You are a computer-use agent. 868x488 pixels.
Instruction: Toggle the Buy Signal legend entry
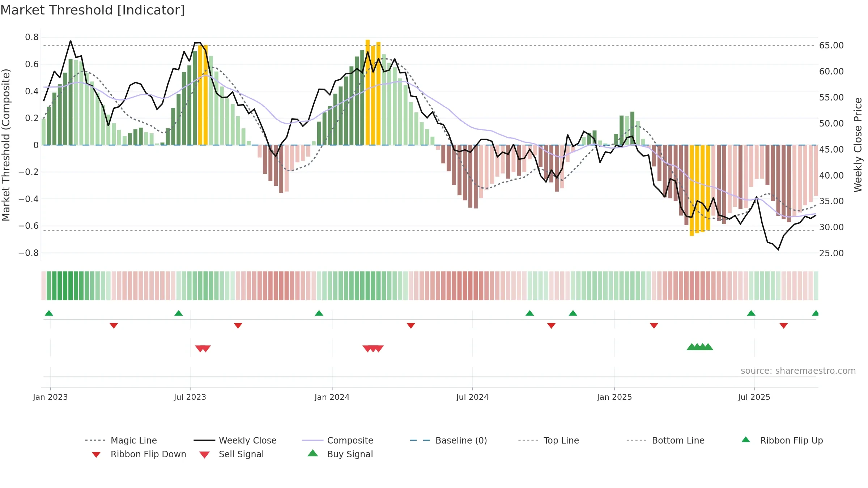(x=340, y=454)
